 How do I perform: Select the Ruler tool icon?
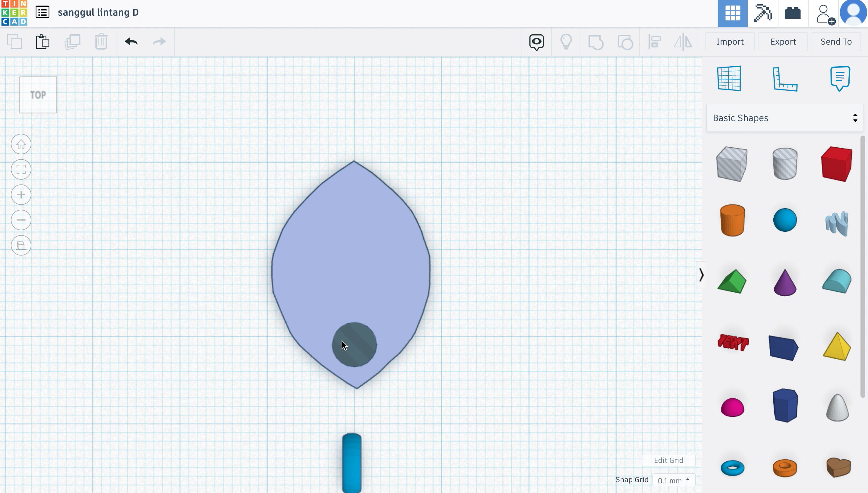785,79
